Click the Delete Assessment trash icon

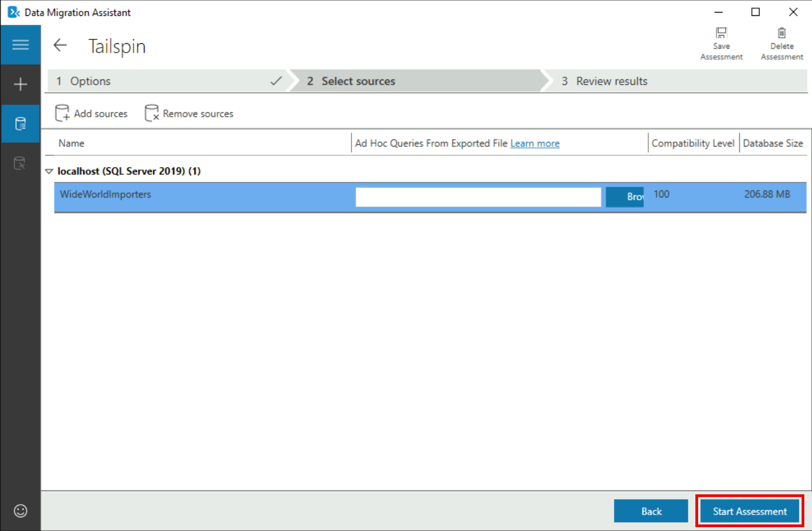(x=781, y=33)
